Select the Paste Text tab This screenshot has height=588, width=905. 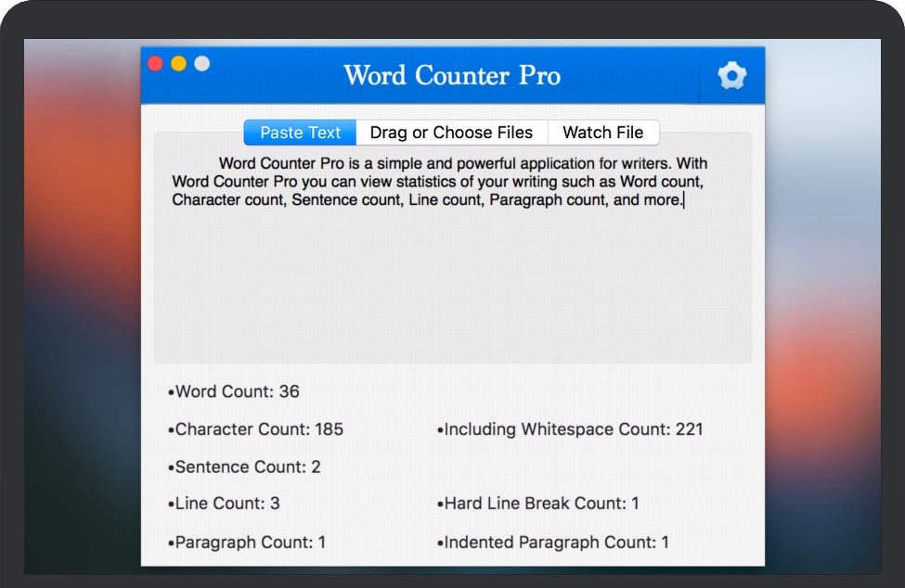coord(300,133)
